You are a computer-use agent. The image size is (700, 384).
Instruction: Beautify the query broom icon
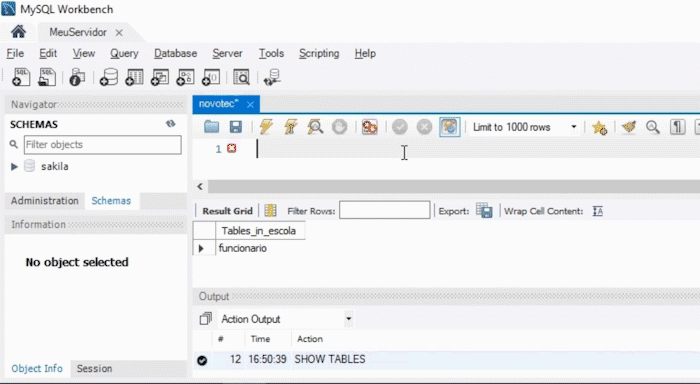coord(629,127)
